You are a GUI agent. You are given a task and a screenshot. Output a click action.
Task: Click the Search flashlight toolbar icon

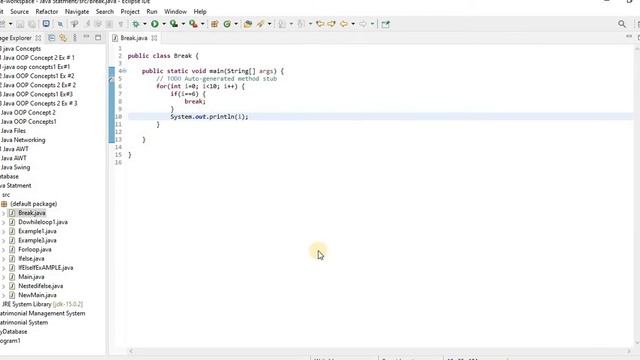click(x=260, y=24)
